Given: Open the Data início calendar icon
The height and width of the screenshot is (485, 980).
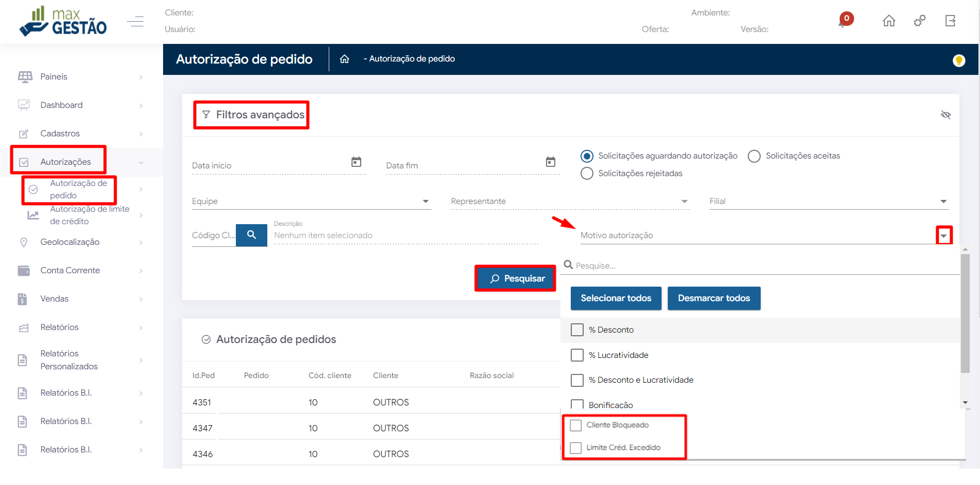Looking at the screenshot, I should tap(356, 162).
